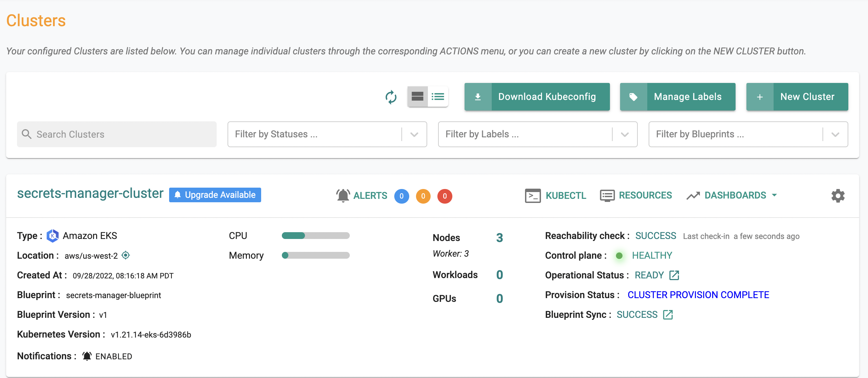Open the cluster RESOURCES view
The height and width of the screenshot is (378, 868).
[636, 195]
